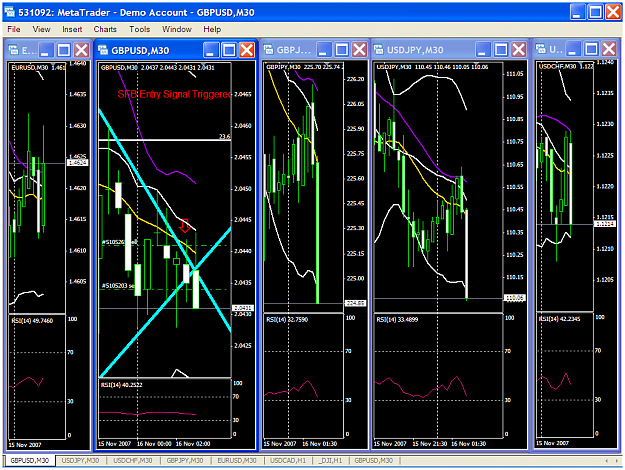625x470 pixels.
Task: Click the GBPJPY chart window icon
Action: [x=269, y=49]
